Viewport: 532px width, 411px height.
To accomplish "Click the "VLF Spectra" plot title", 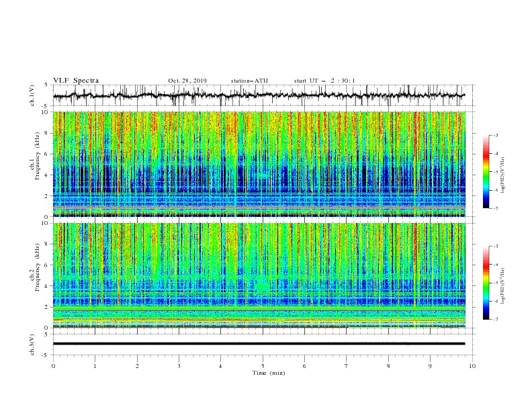I will [76, 81].
